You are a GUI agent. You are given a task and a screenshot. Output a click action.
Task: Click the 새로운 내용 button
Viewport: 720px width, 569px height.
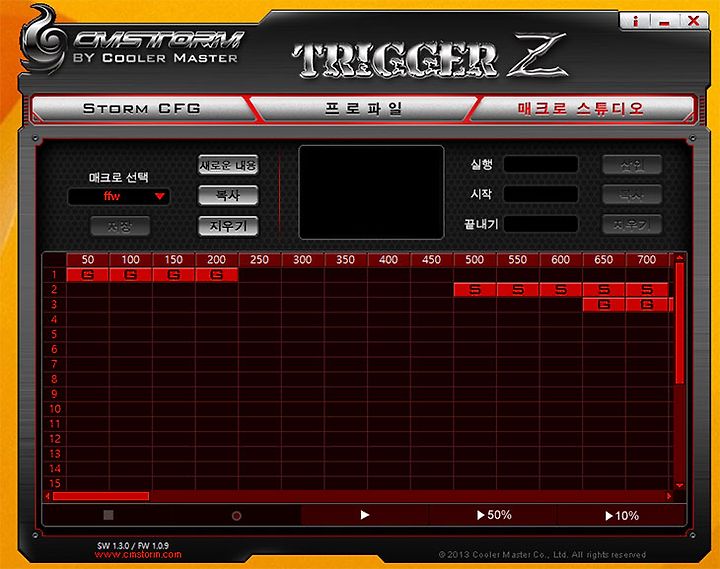pyautogui.click(x=228, y=165)
